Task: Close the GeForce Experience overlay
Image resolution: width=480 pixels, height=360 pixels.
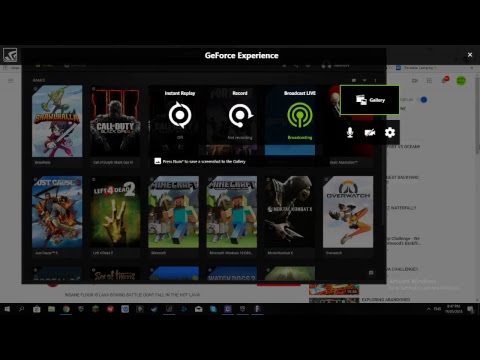Action: 470,55
